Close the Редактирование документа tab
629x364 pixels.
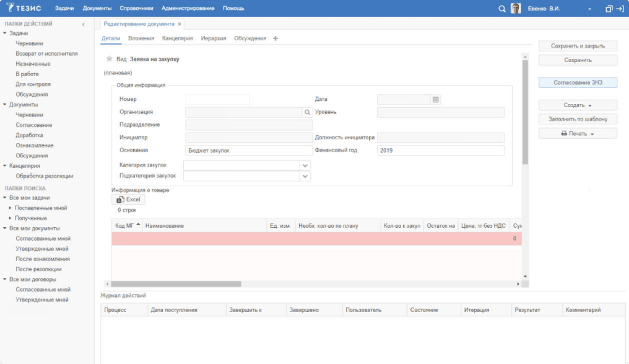pyautogui.click(x=180, y=24)
